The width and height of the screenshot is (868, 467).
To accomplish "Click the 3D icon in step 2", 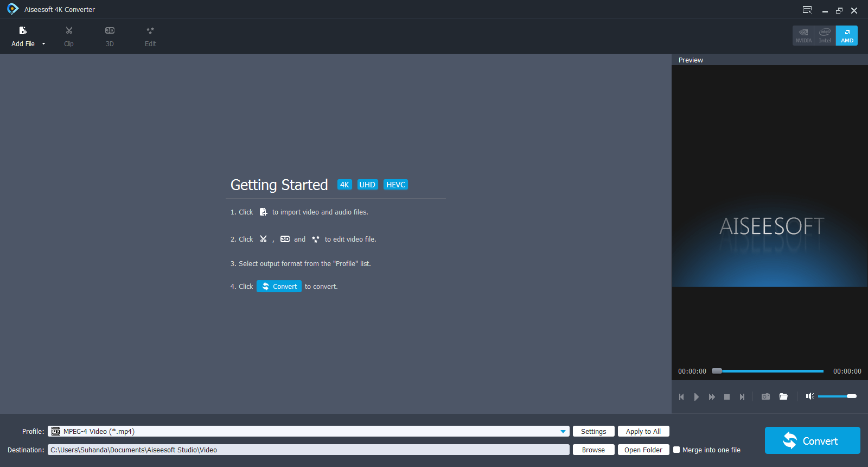I will [x=285, y=239].
